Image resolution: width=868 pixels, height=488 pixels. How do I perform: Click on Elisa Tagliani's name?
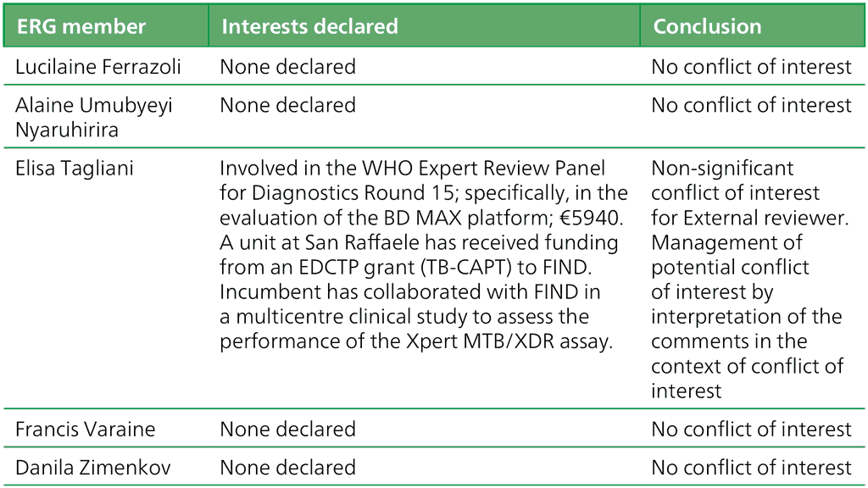pyautogui.click(x=75, y=169)
